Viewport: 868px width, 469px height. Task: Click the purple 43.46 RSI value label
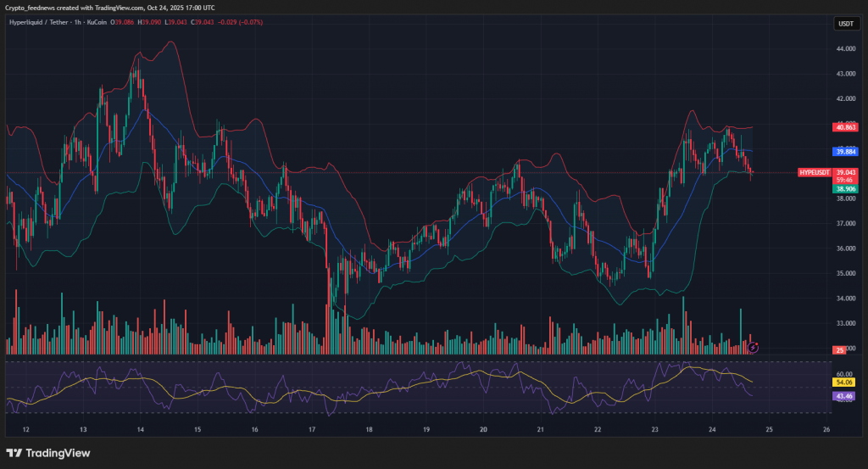click(x=845, y=396)
